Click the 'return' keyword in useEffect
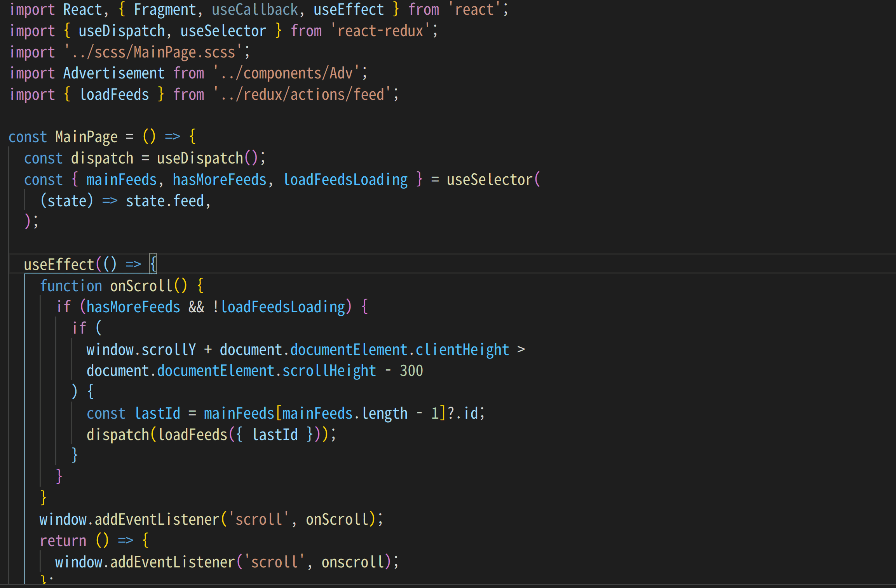The height and width of the screenshot is (588, 896). pos(63,541)
